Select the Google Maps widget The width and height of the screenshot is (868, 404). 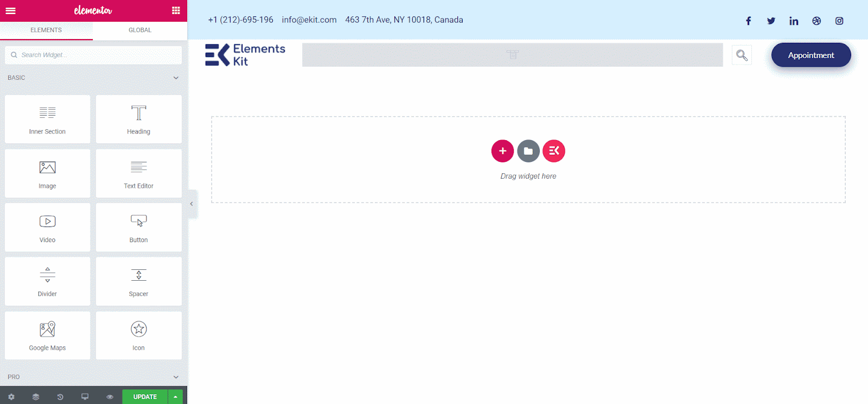tap(47, 335)
